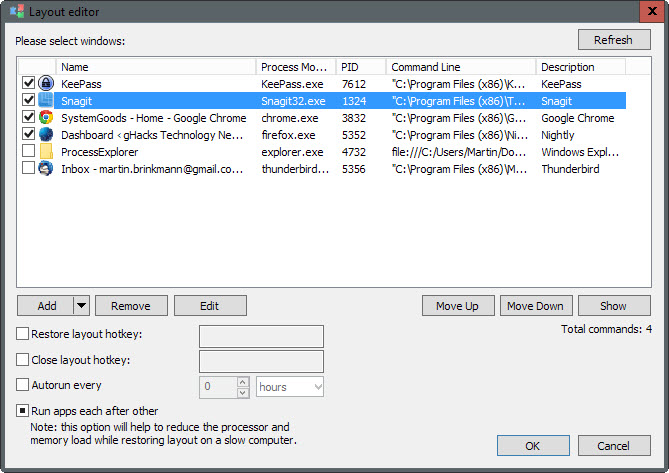Click the Refresh button
This screenshot has width=669, height=473.
[x=614, y=40]
